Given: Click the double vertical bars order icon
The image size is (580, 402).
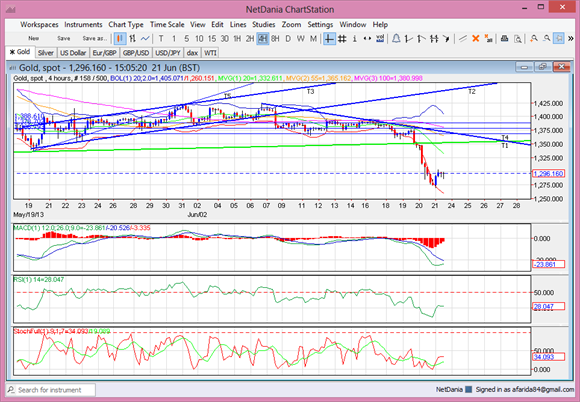Looking at the screenshot, I should [434, 38].
